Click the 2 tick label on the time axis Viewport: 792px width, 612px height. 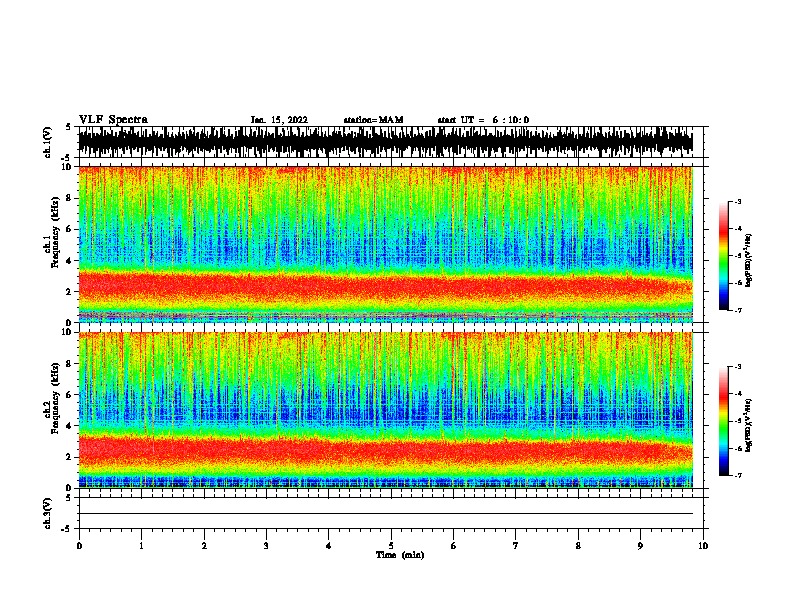pyautogui.click(x=204, y=545)
